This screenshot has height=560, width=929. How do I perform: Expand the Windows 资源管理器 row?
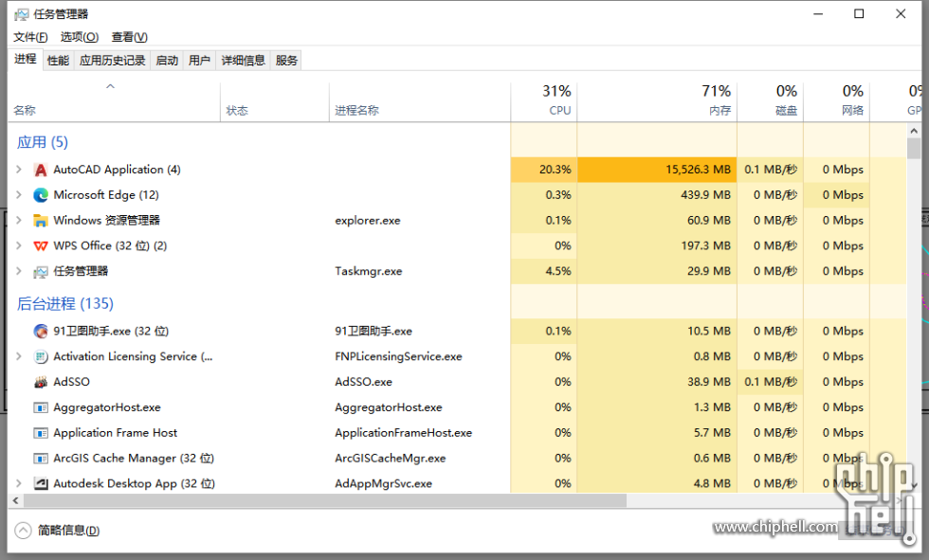tap(18, 220)
